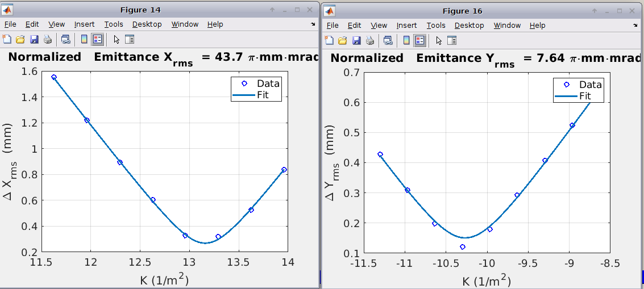Open the Insert menu dropdown in Figure 14
Image resolution: width=644 pixels, height=289 pixels.
pyautogui.click(x=85, y=24)
